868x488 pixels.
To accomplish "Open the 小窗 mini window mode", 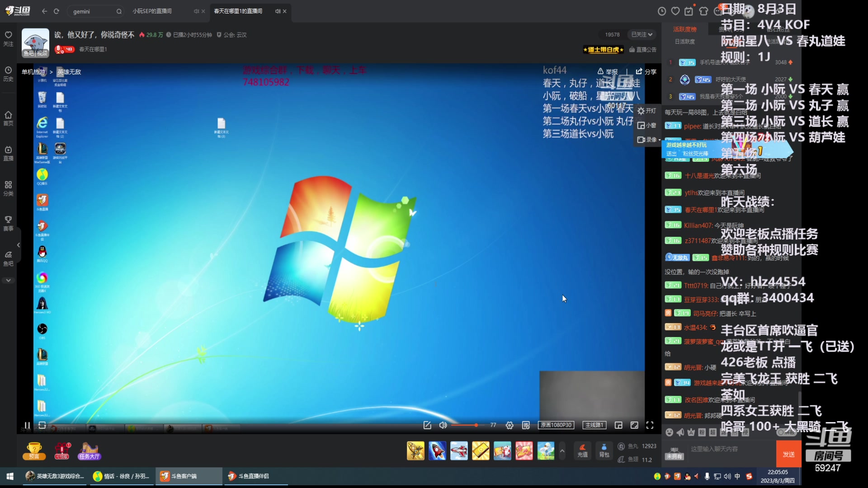I will pyautogui.click(x=647, y=125).
